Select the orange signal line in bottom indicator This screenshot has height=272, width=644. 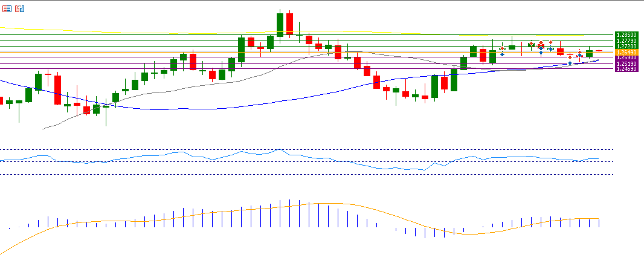pos(181,216)
